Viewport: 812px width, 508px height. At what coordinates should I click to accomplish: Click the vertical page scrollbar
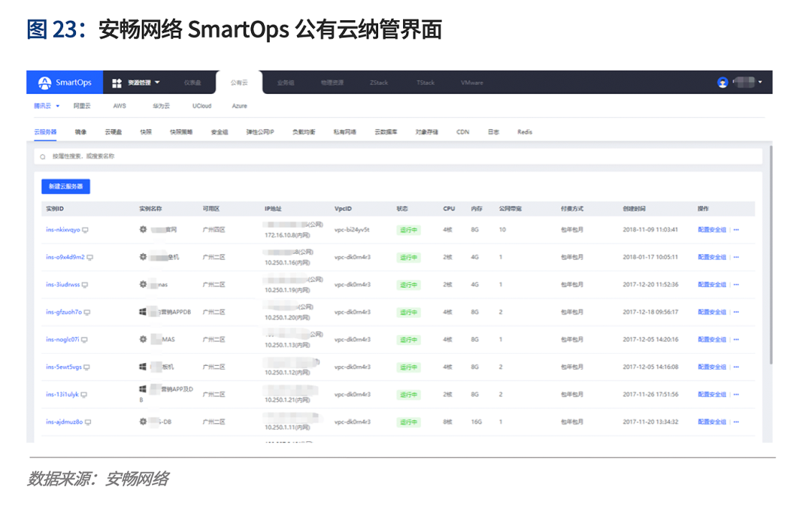pyautogui.click(x=771, y=255)
